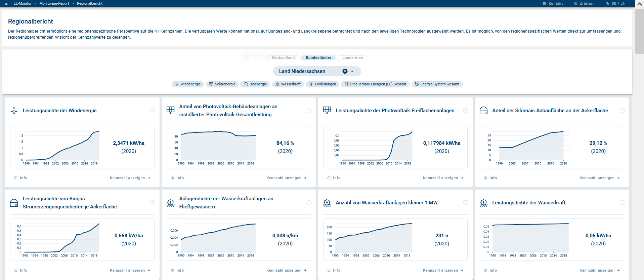Expand the Land Niedersachsen dropdown arrow
644x280 pixels.
(352, 71)
